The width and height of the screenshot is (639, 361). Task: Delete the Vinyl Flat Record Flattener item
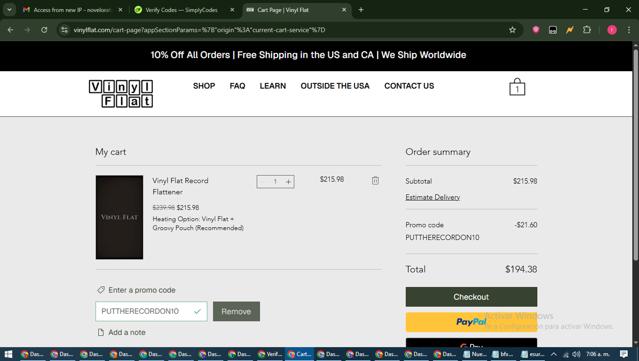(x=375, y=180)
